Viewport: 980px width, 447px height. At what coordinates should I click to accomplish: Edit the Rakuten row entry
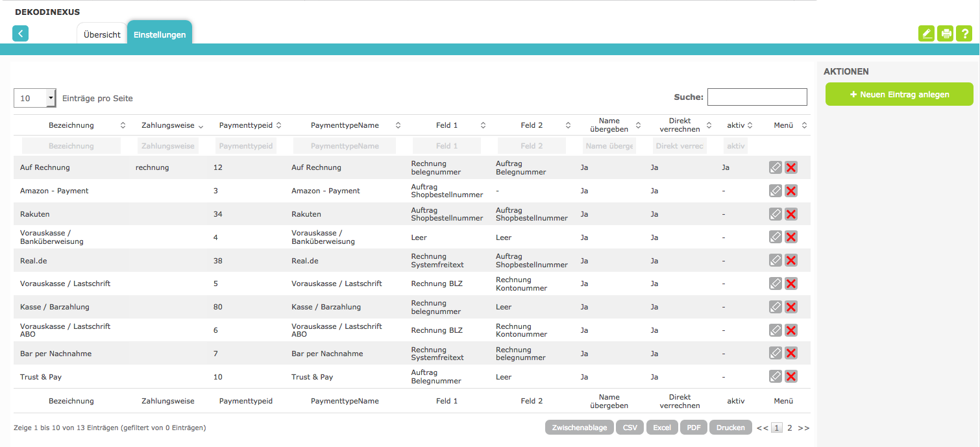tap(775, 214)
